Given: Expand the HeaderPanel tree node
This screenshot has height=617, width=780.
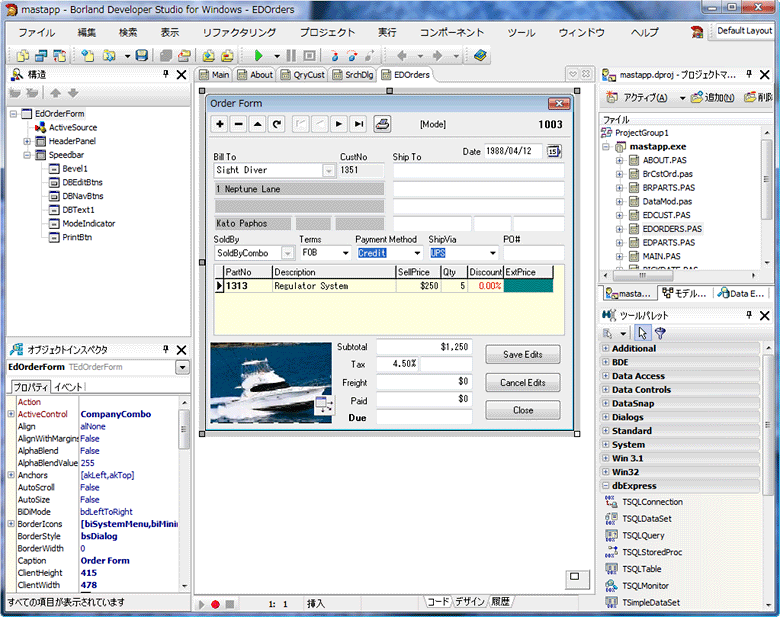Looking at the screenshot, I should 25,141.
